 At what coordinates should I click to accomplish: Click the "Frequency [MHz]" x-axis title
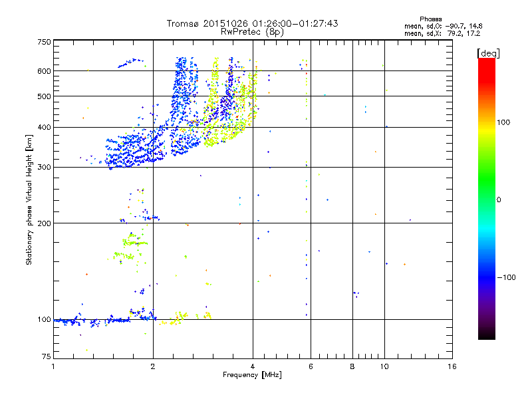click(252, 375)
